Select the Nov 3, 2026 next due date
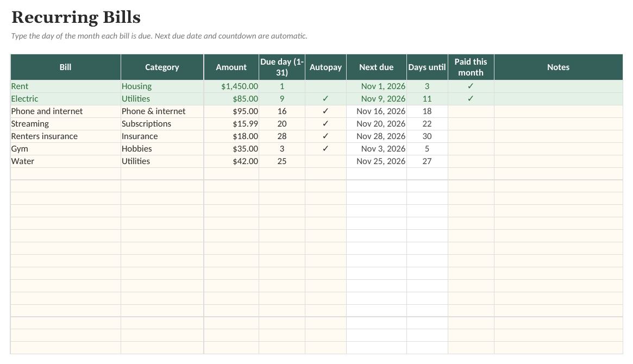This screenshot has height=364, width=633. 376,149
